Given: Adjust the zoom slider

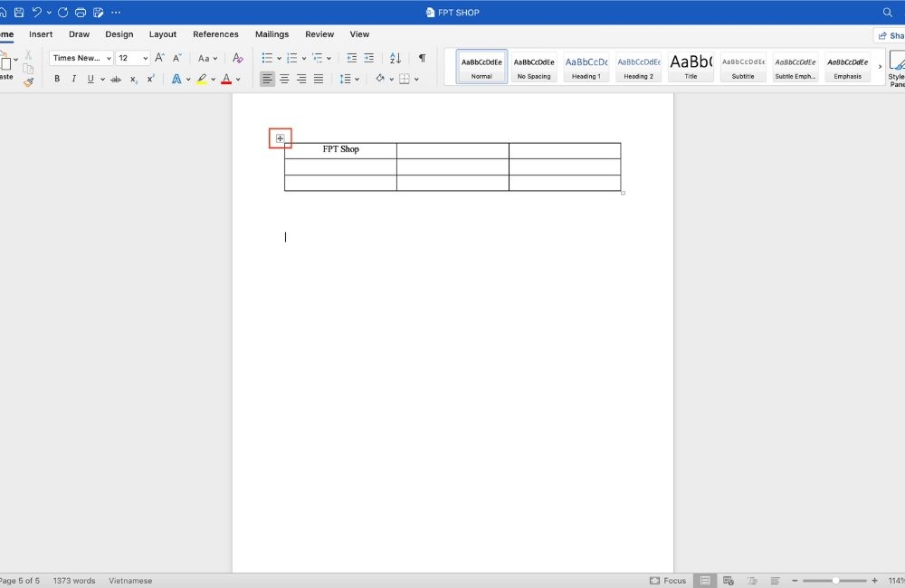Looking at the screenshot, I should pyautogui.click(x=835, y=581).
